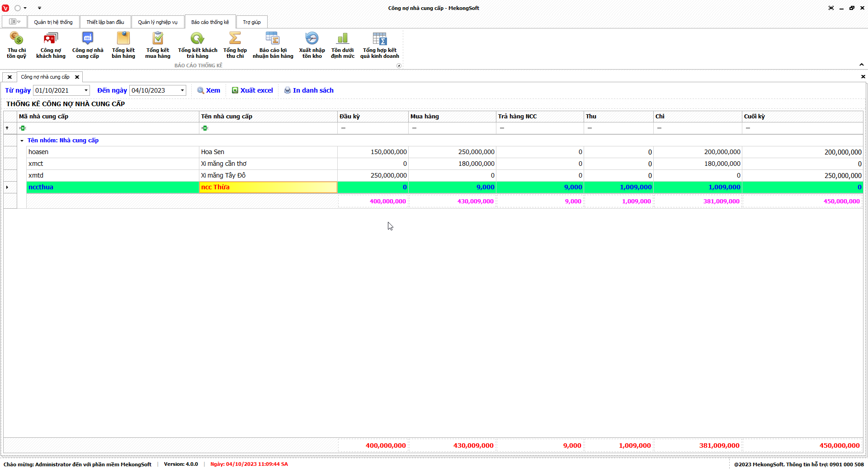This screenshot has height=469, width=868.
Task: Open Tổng kết khách trả hàng report
Action: point(197,45)
